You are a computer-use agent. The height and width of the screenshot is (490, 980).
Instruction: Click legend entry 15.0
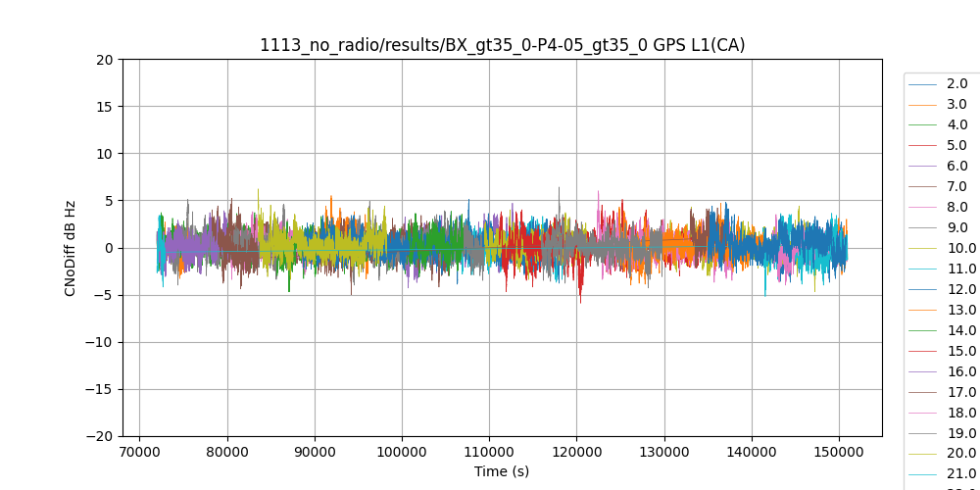[x=960, y=352]
